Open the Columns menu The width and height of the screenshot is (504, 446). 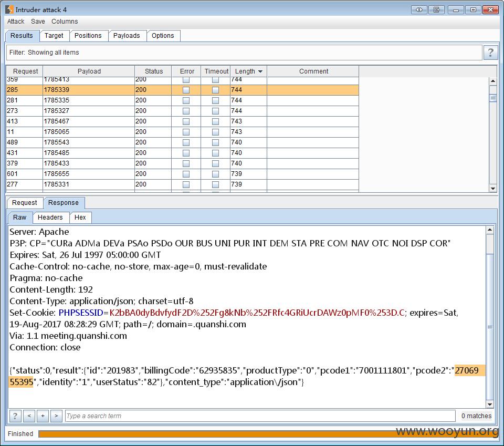tap(65, 21)
